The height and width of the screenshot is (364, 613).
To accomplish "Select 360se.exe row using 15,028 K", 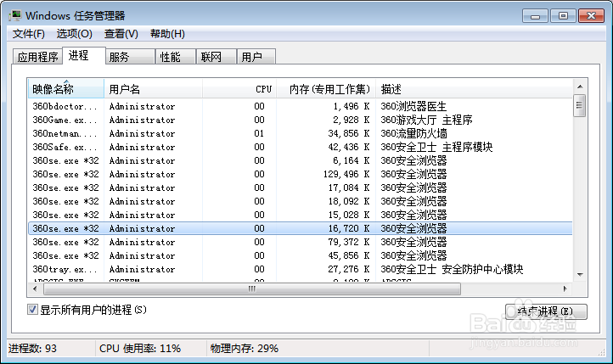I will [x=301, y=216].
